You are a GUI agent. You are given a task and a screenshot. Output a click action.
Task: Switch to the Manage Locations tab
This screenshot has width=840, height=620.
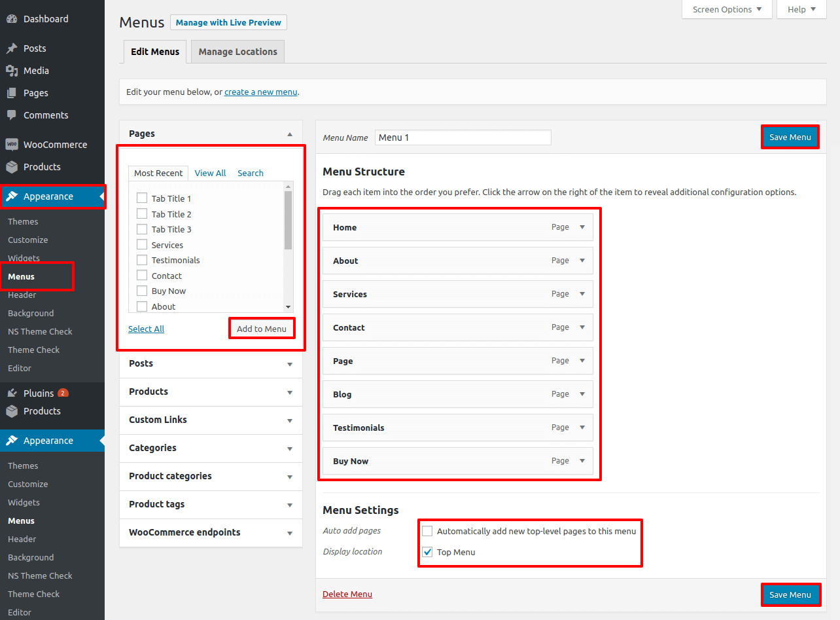(x=237, y=51)
